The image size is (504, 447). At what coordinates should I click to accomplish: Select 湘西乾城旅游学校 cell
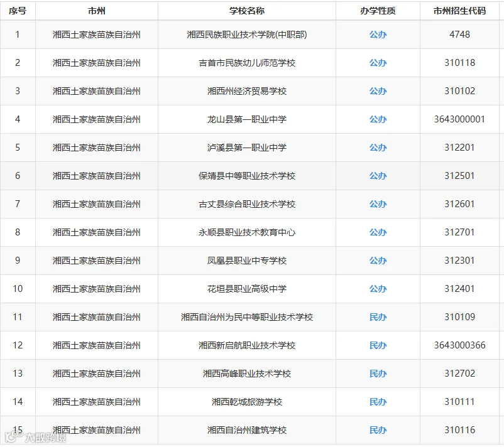[247, 402]
